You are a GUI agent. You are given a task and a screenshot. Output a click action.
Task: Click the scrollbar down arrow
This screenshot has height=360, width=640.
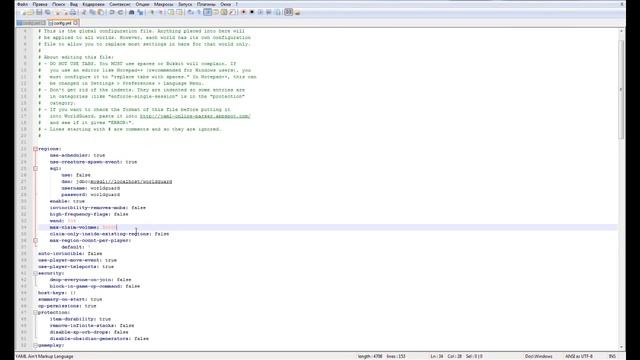coord(621,347)
